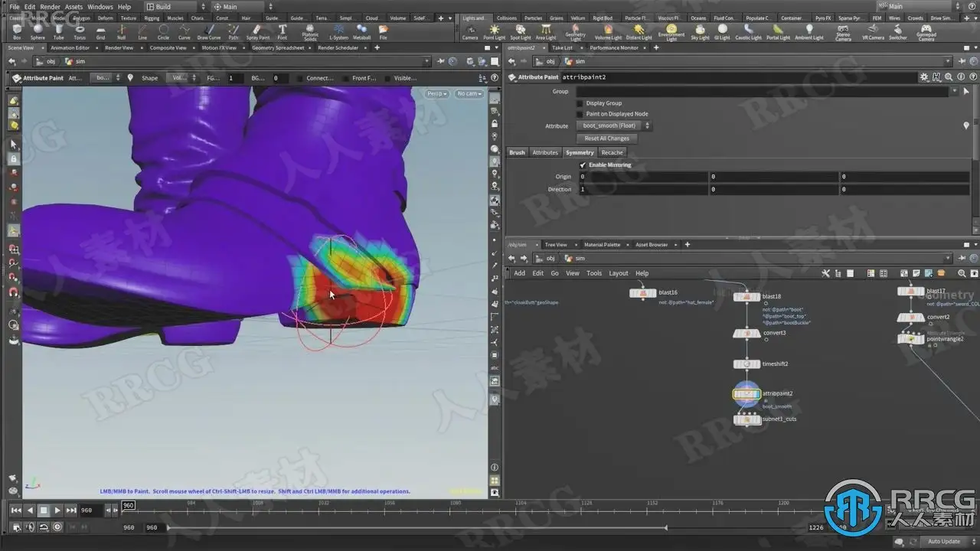The height and width of the screenshot is (551, 980).
Task: Add a Distant Light from the shelf
Action: pos(639,31)
